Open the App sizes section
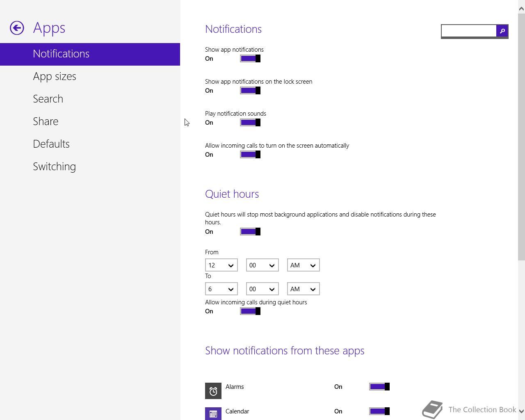Screen dimensions: 525x420 [55, 76]
